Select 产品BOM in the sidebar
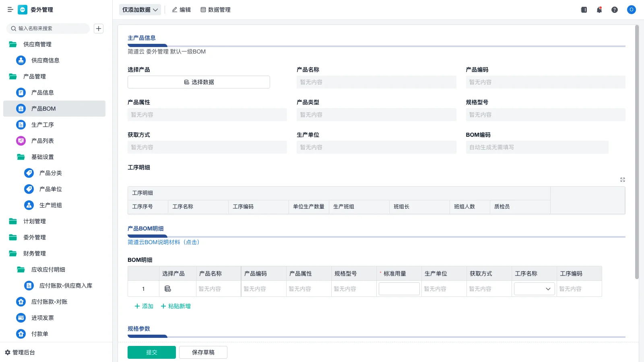 pyautogui.click(x=43, y=109)
